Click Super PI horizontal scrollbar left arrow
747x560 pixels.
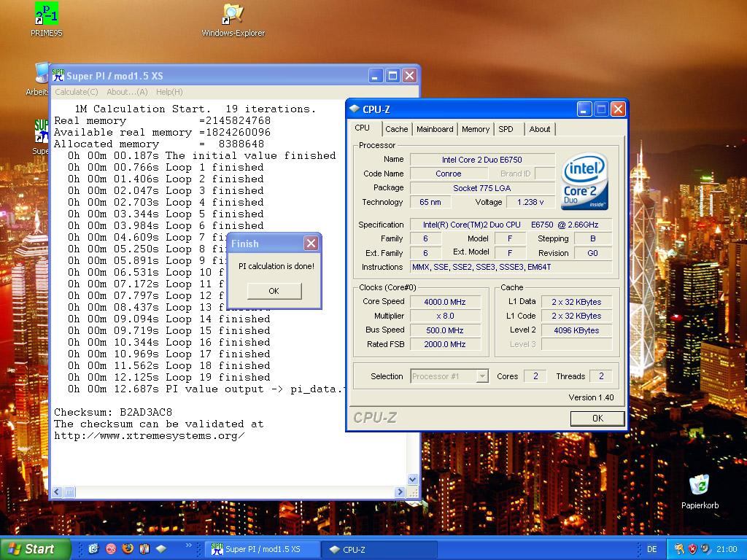[x=57, y=492]
